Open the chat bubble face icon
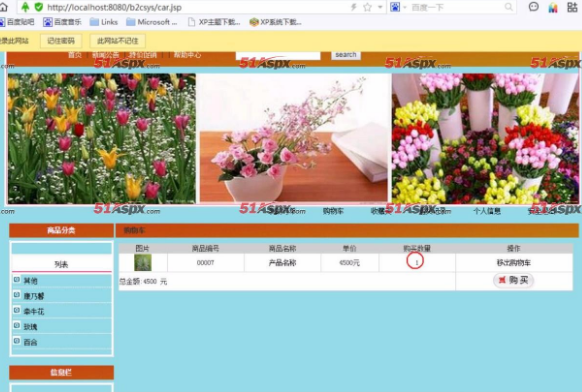Image resolution: width=582 pixels, height=392 pixels. point(533,7)
